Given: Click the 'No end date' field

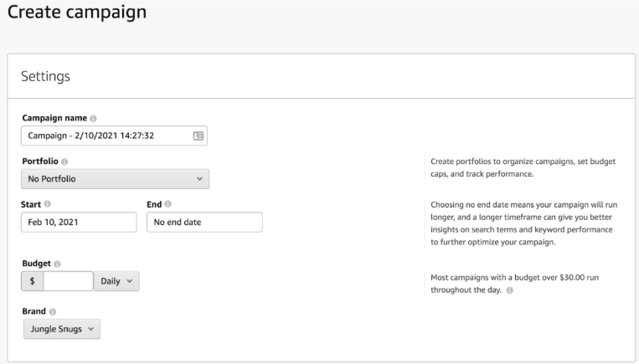Looking at the screenshot, I should click(x=204, y=222).
